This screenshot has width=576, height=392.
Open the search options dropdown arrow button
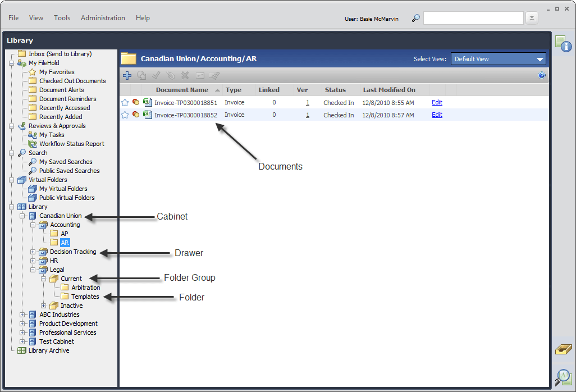532,18
